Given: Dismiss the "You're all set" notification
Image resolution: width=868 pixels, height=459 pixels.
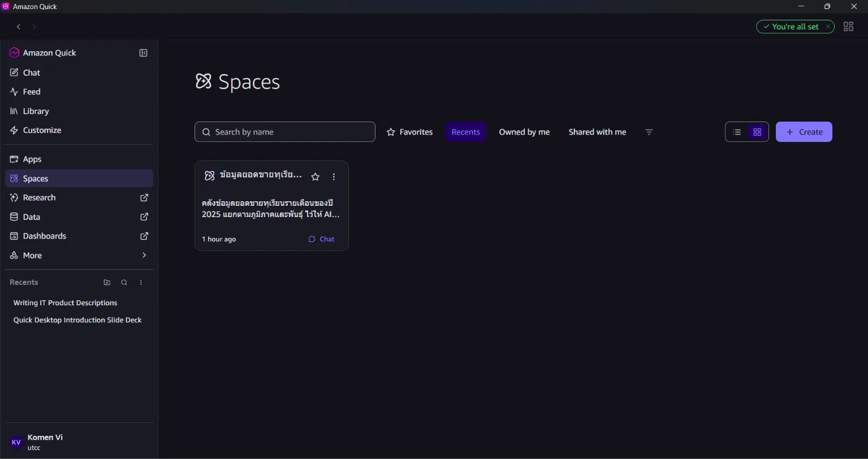Looking at the screenshot, I should pyautogui.click(x=828, y=27).
